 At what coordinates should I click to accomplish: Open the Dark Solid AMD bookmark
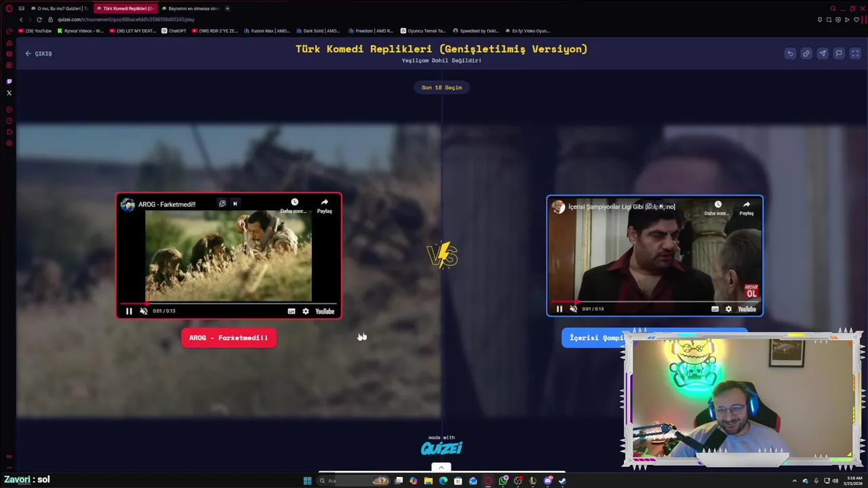(x=318, y=30)
